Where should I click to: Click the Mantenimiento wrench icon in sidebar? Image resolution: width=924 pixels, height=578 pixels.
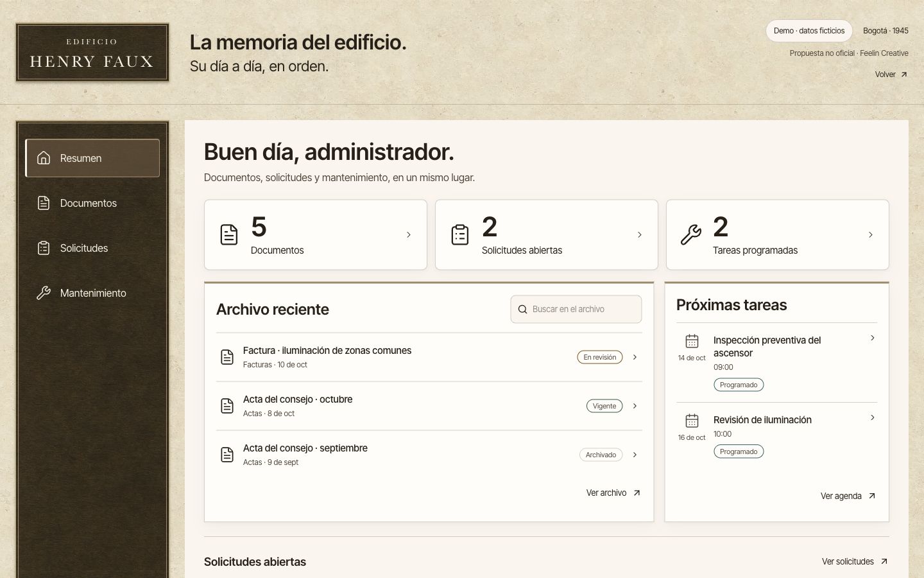pyautogui.click(x=44, y=293)
